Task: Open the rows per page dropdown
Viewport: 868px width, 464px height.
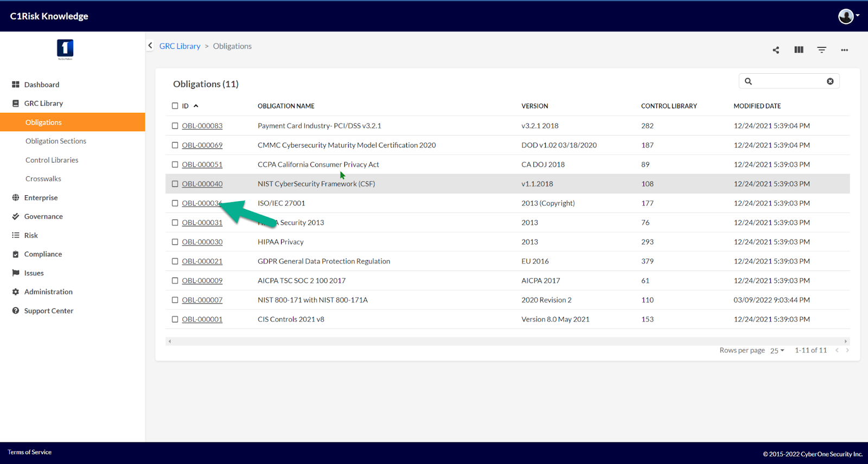Action: [x=777, y=351]
